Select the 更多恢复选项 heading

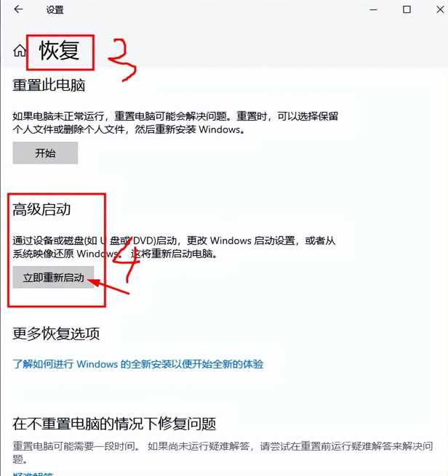pos(56,334)
